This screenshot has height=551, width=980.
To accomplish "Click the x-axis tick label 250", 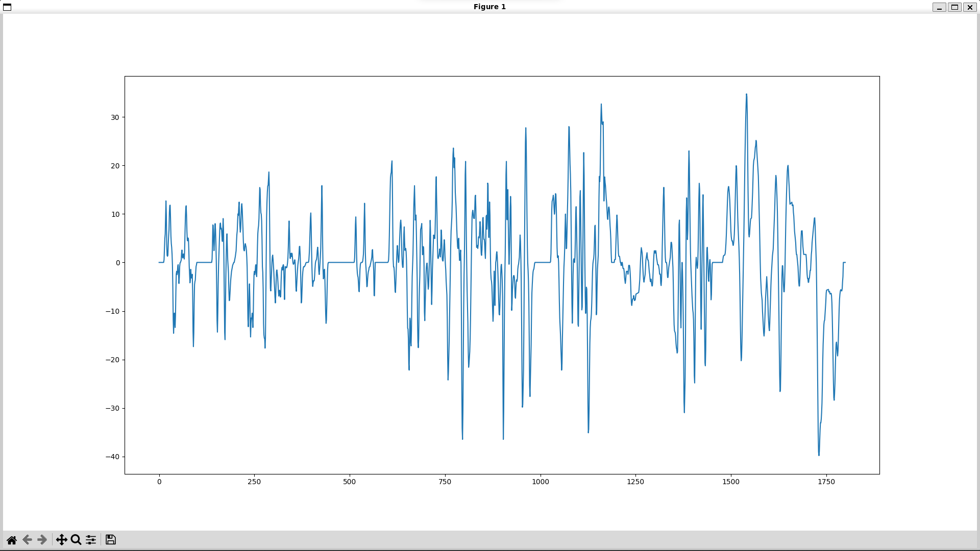I will 254,482.
